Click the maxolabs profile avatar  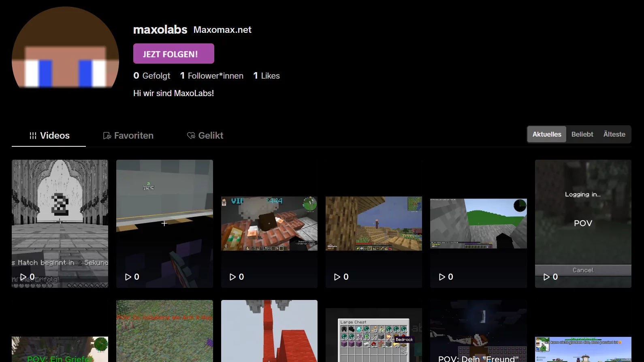coord(65,49)
